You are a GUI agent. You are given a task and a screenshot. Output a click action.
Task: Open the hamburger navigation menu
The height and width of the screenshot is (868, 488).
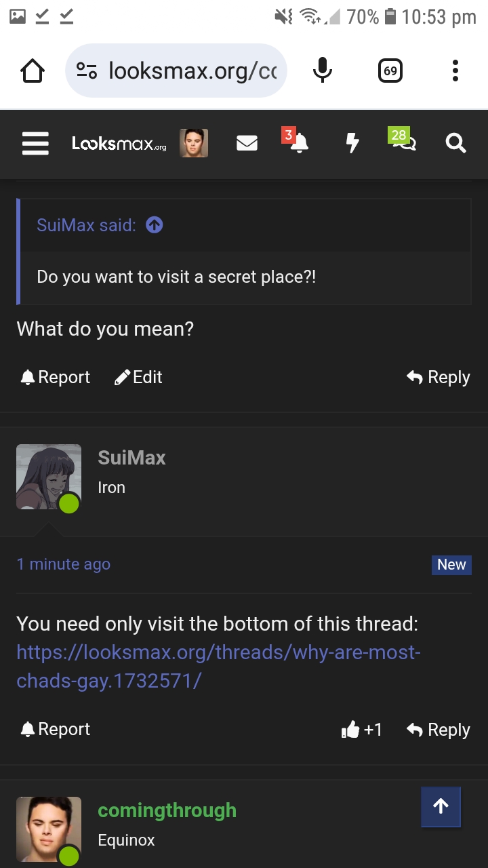click(35, 143)
